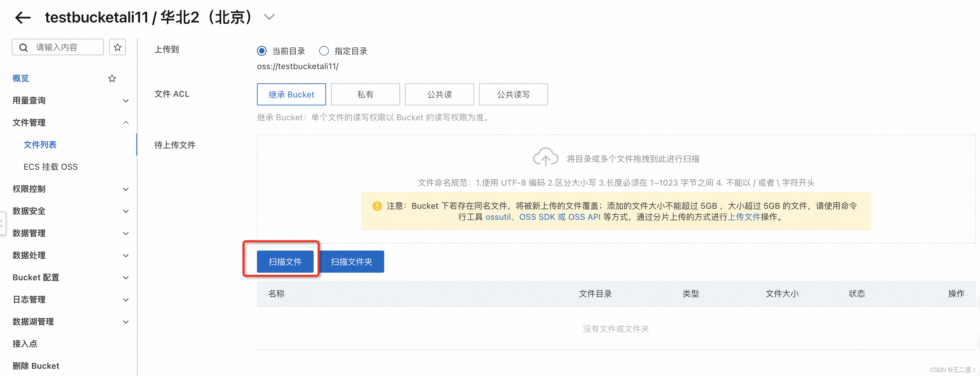Open 删除 Bucket page
This screenshot has width=980, height=376.
36,366
